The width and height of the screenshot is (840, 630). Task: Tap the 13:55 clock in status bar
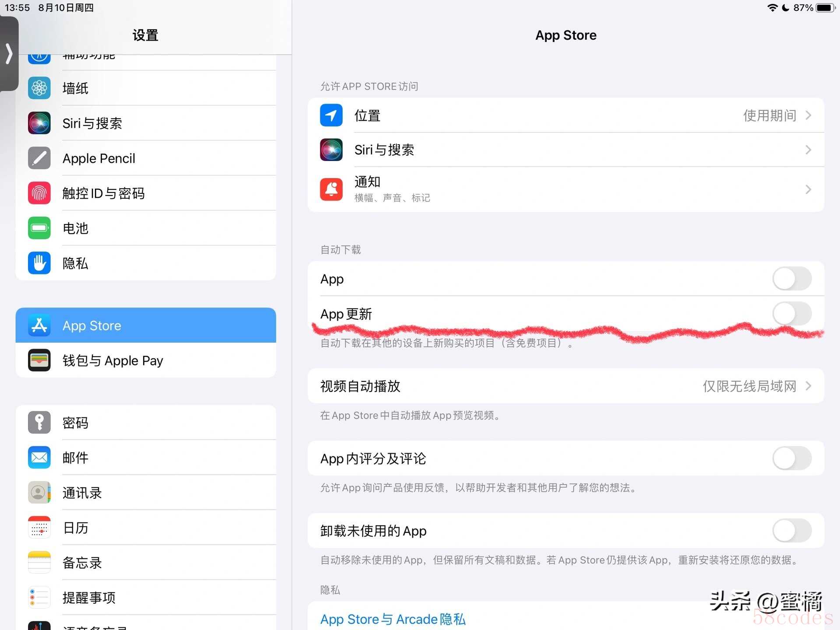[x=17, y=8]
